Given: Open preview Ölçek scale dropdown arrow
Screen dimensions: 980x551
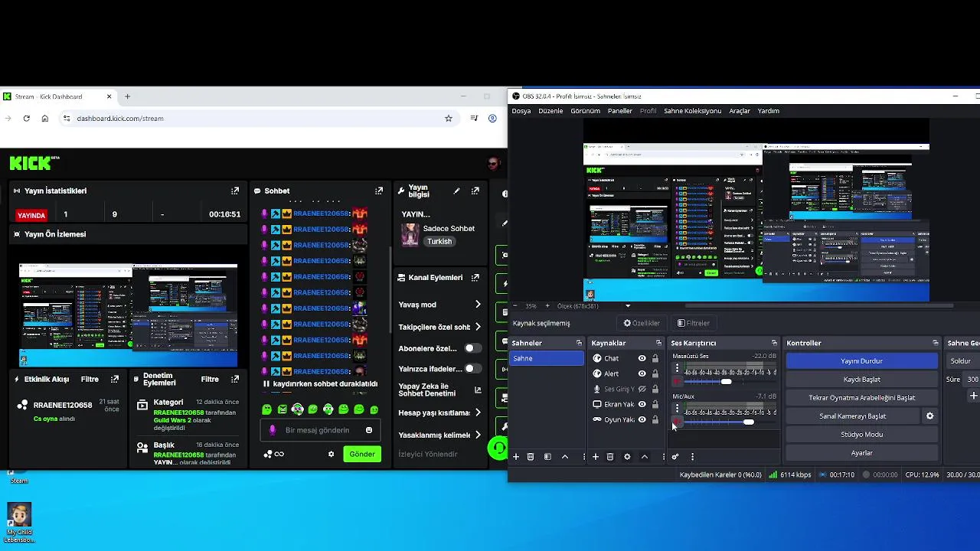Looking at the screenshot, I should tap(628, 306).
